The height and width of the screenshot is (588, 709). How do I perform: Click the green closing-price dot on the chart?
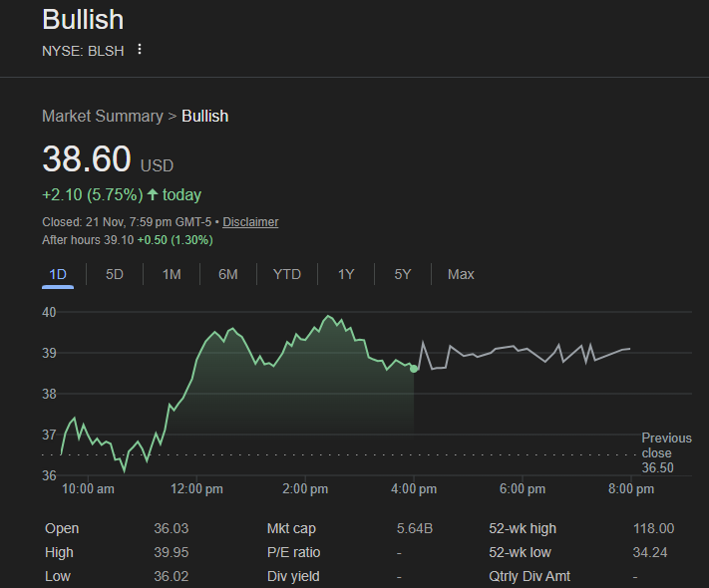414,369
